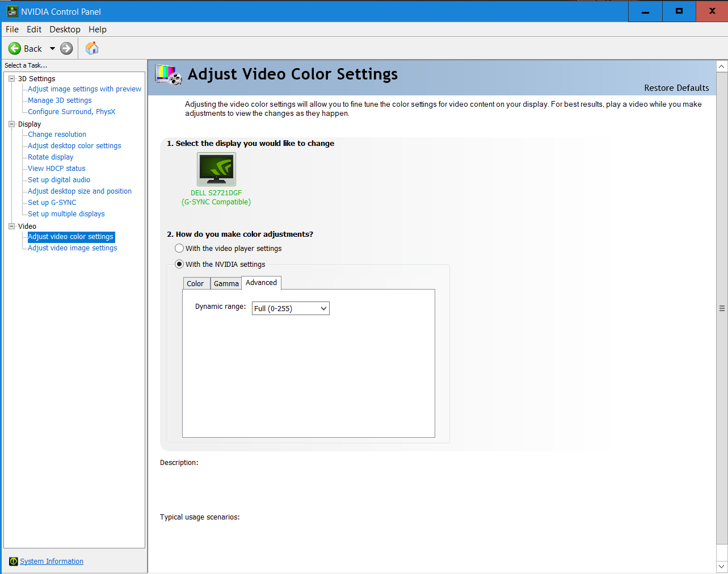Open the Home icon in toolbar
Viewport: 728px width, 574px height.
pyautogui.click(x=92, y=48)
